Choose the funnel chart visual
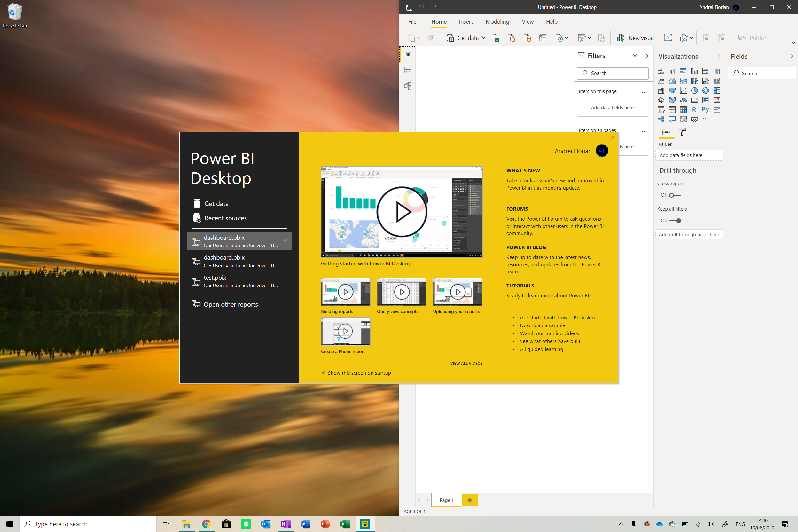This screenshot has width=798, height=532. [x=672, y=90]
